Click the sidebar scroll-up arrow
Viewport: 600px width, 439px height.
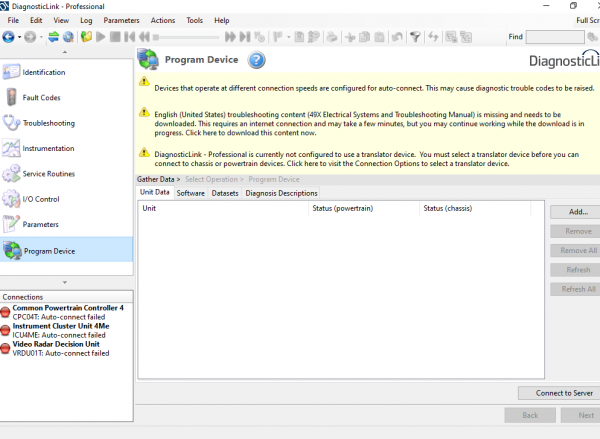pos(65,52)
